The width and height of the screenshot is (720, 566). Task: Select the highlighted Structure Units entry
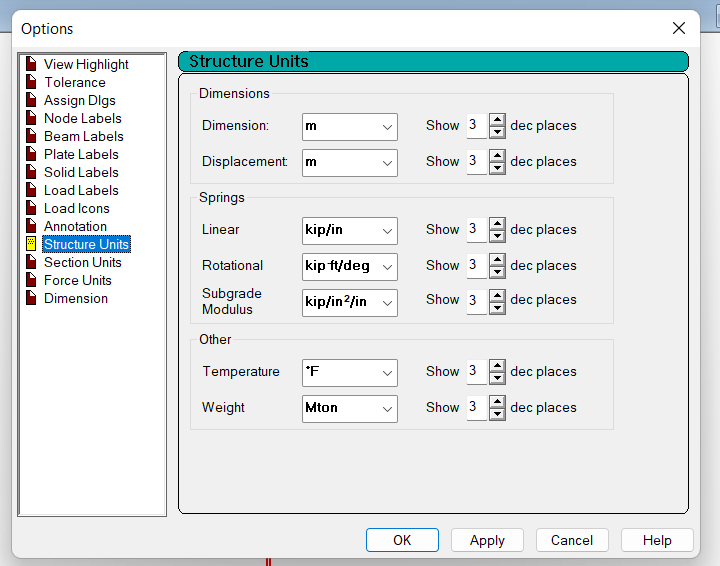[x=86, y=244]
